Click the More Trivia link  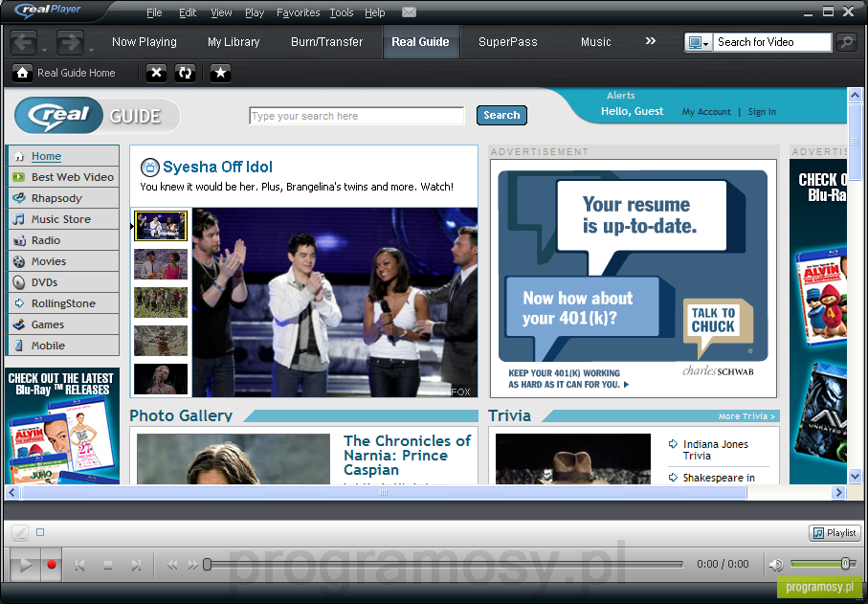(746, 416)
